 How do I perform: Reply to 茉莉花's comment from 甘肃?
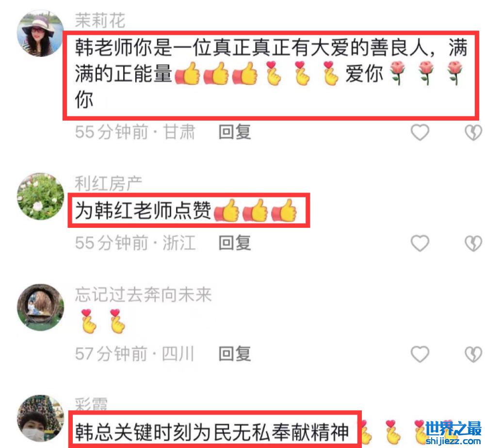click(234, 132)
